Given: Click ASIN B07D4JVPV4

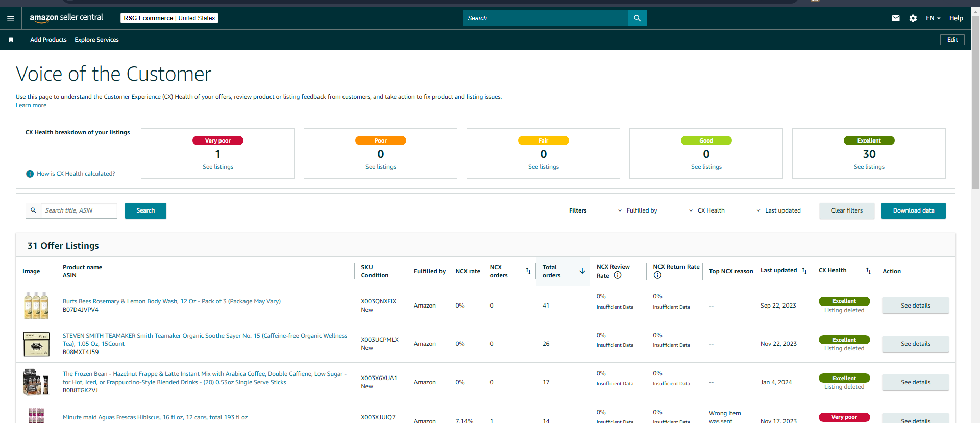Looking at the screenshot, I should (81, 310).
